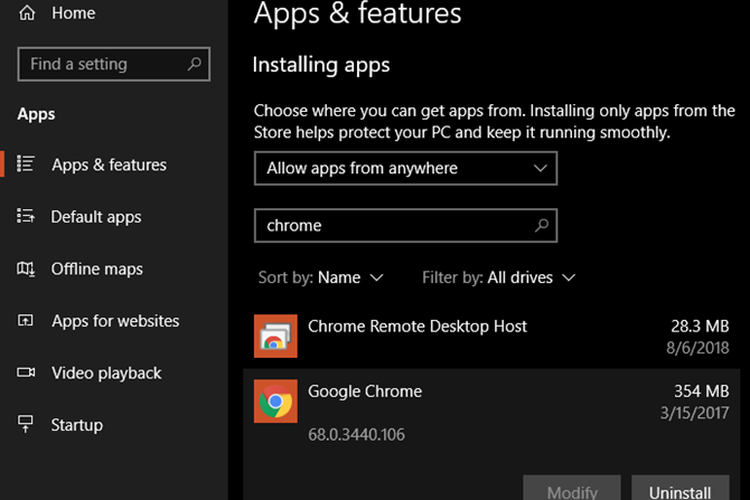750x500 pixels.
Task: Click the Apps for websites icon
Action: pos(27,321)
